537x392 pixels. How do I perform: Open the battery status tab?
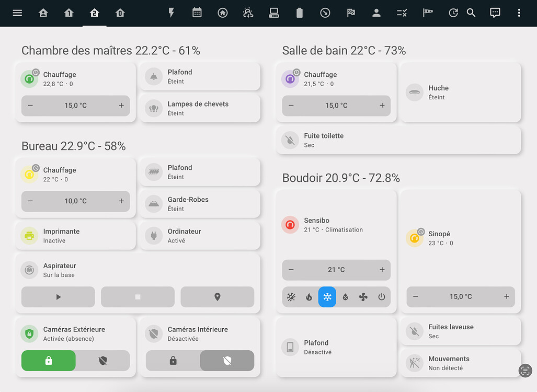(299, 13)
